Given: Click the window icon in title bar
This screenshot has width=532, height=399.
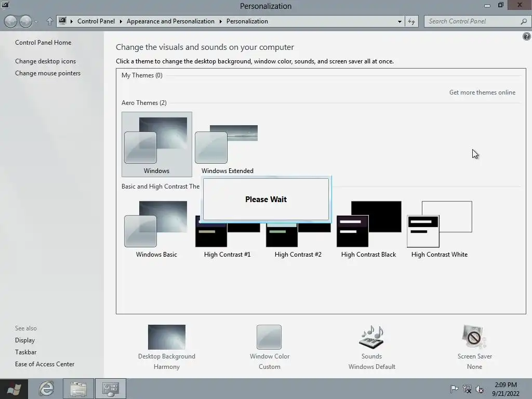Looking at the screenshot, I should coord(5,5).
